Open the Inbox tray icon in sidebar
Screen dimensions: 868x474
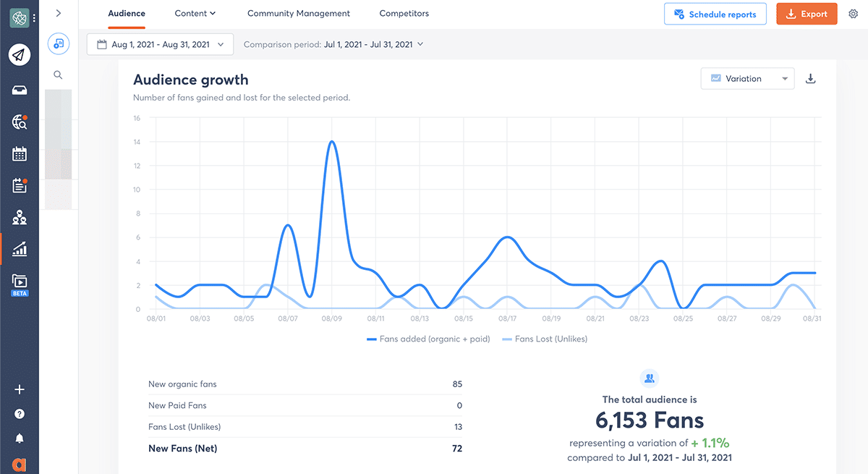click(x=20, y=90)
